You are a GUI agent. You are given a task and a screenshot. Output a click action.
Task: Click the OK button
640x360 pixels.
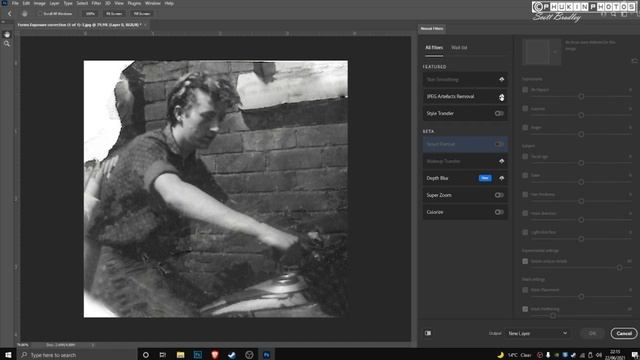[x=592, y=333]
